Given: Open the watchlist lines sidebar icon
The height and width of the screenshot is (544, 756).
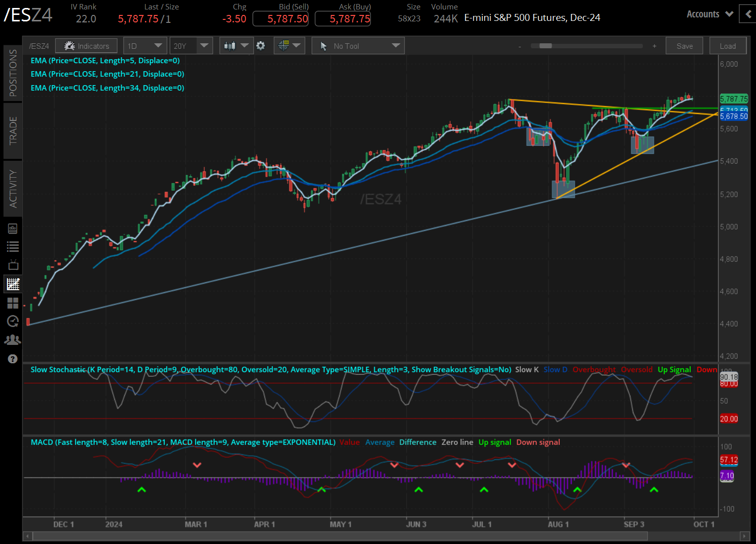Looking at the screenshot, I should tap(13, 246).
